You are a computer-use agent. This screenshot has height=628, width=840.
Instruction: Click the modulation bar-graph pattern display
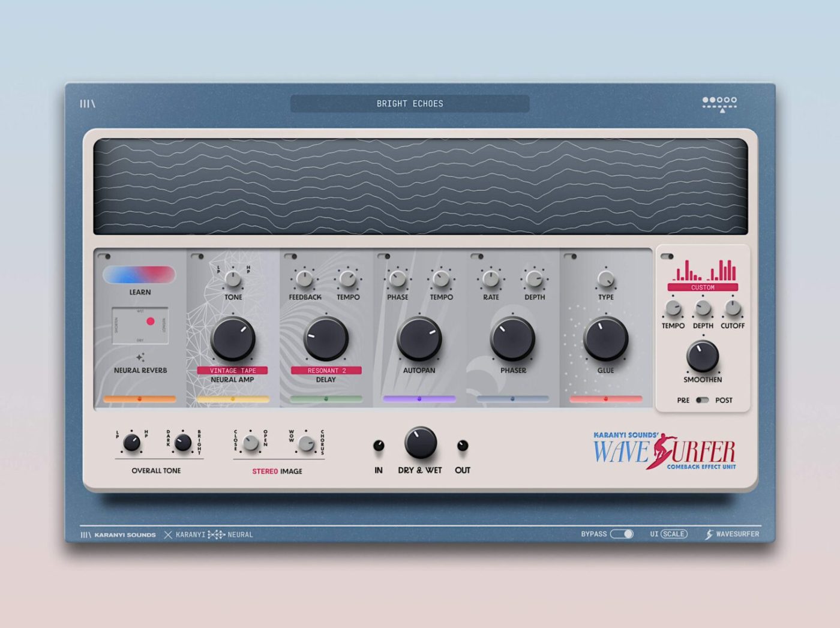(703, 271)
